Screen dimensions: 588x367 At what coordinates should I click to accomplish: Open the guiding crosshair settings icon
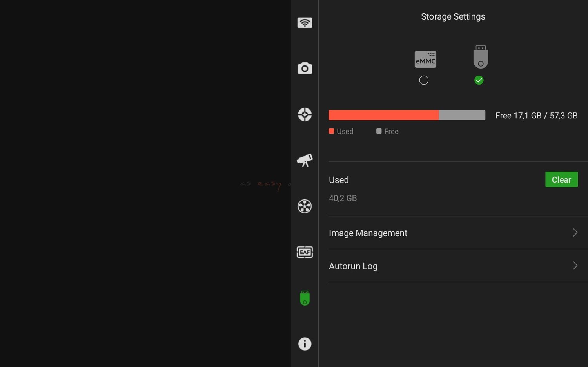305,114
